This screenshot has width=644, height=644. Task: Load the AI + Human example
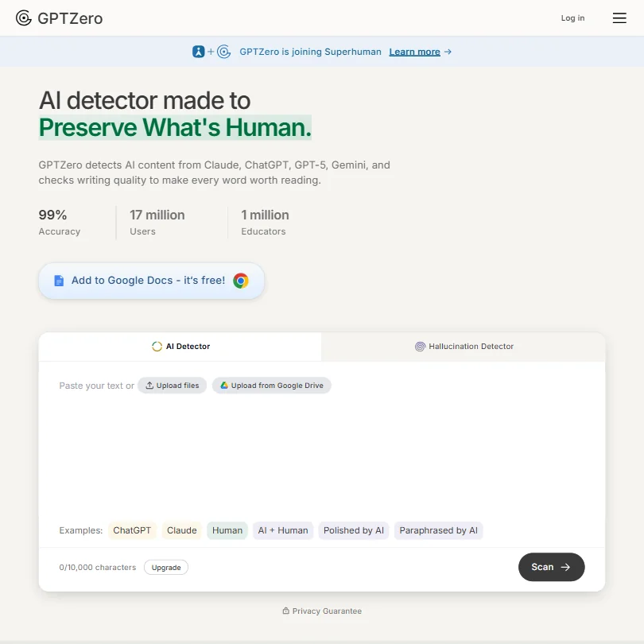tap(283, 530)
